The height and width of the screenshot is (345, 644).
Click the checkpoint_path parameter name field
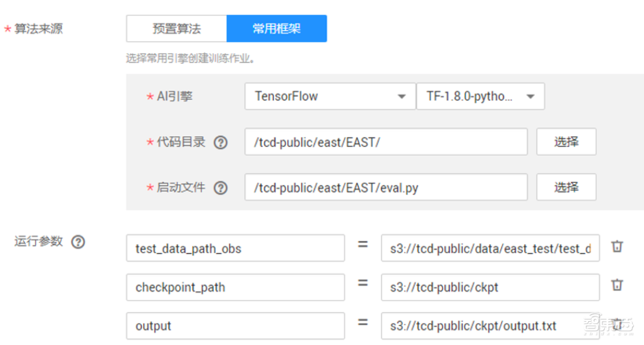[x=235, y=287]
